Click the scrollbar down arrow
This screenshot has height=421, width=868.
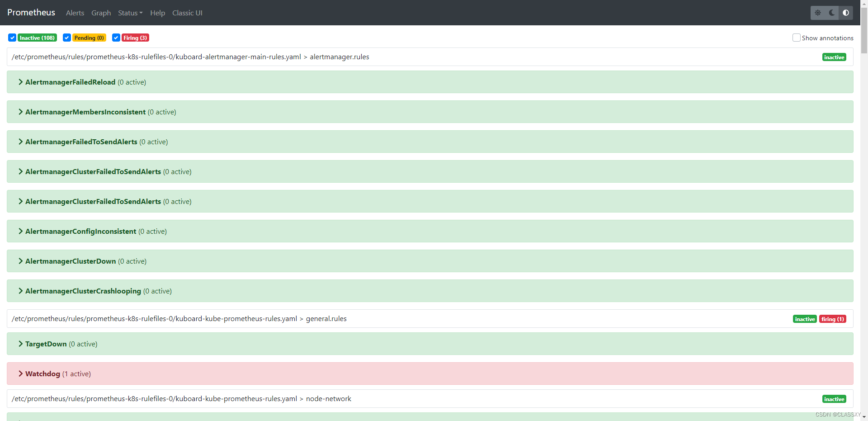pyautogui.click(x=864, y=417)
